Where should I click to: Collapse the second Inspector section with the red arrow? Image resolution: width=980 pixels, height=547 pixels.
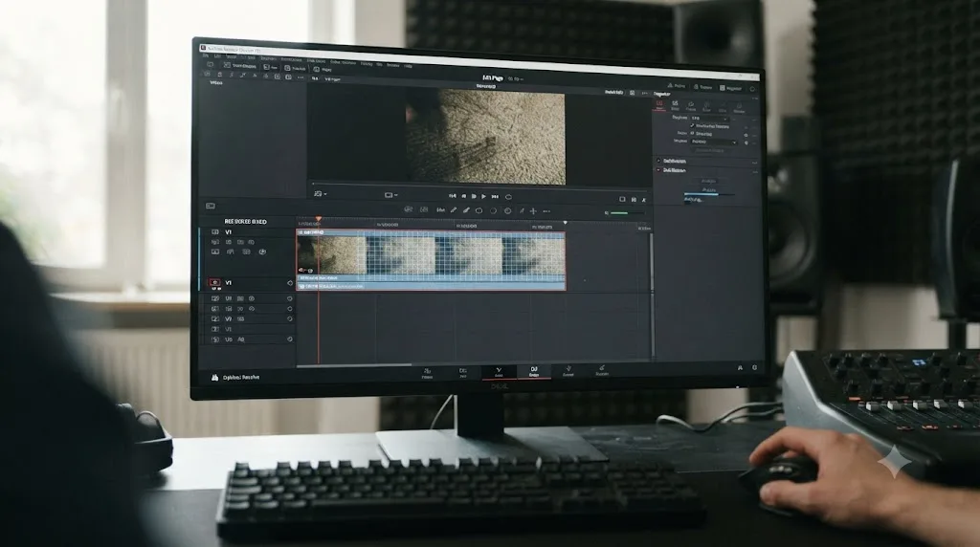pyautogui.click(x=658, y=170)
